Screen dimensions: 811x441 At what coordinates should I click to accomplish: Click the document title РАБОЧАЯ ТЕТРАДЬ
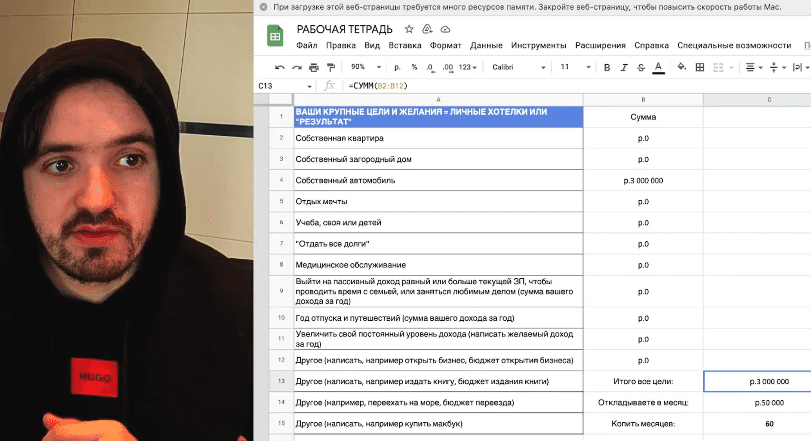pyautogui.click(x=344, y=29)
